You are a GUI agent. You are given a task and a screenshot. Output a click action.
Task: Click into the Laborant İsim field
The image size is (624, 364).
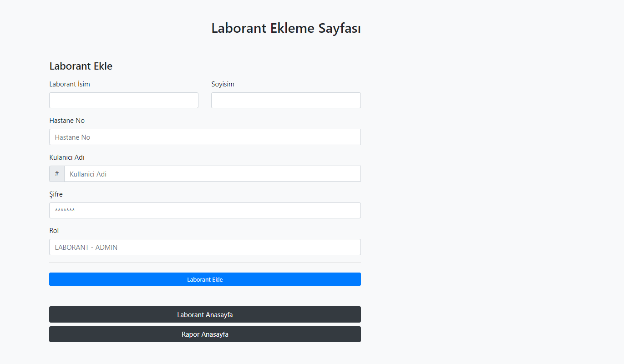tap(123, 100)
